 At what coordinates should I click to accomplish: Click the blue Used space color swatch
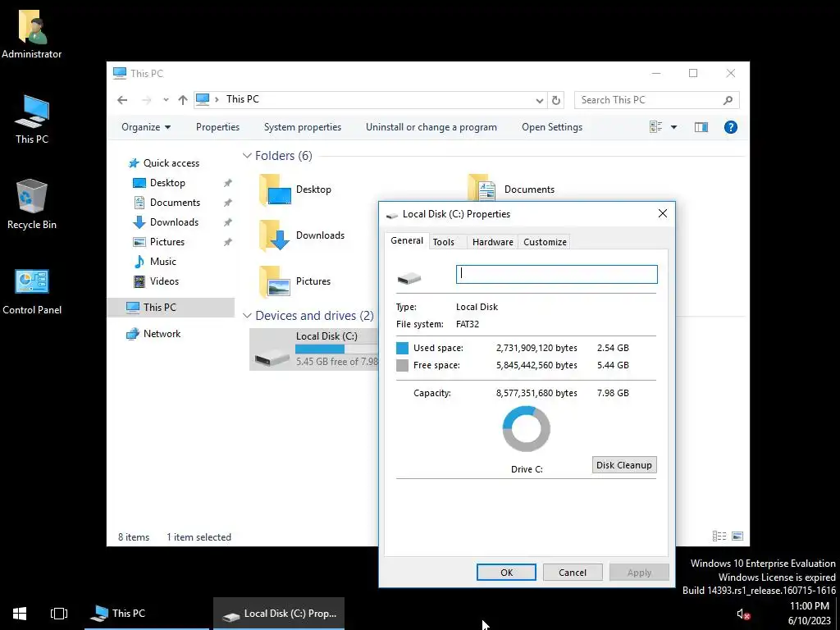(402, 348)
